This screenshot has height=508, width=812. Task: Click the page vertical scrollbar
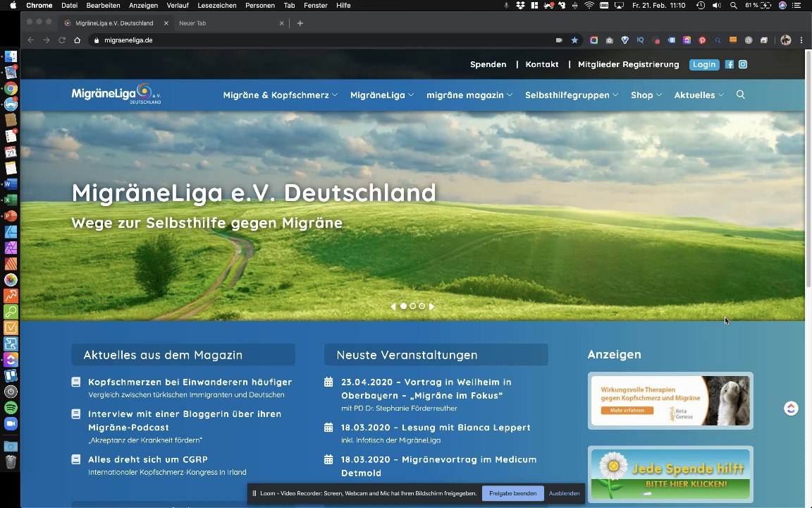click(x=808, y=169)
